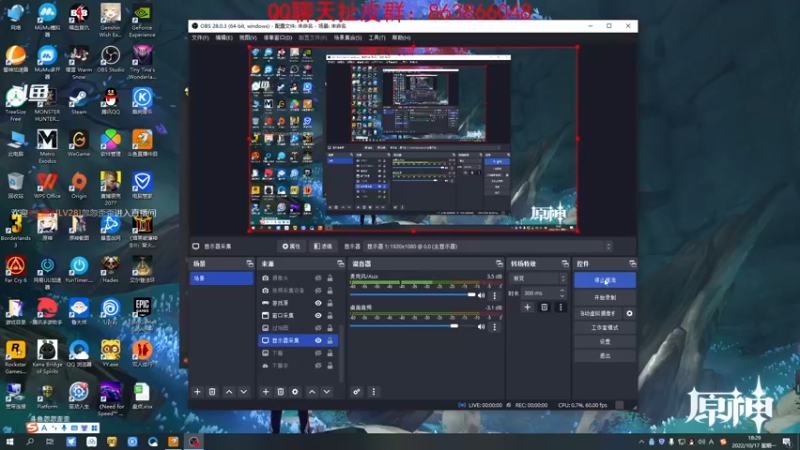This screenshot has height=450, width=800.
Task: Move scene down with the Scenes panel down arrow
Action: (244, 392)
